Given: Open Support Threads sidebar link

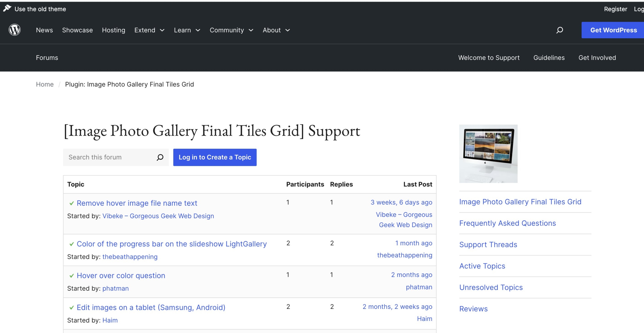Looking at the screenshot, I should click(488, 245).
